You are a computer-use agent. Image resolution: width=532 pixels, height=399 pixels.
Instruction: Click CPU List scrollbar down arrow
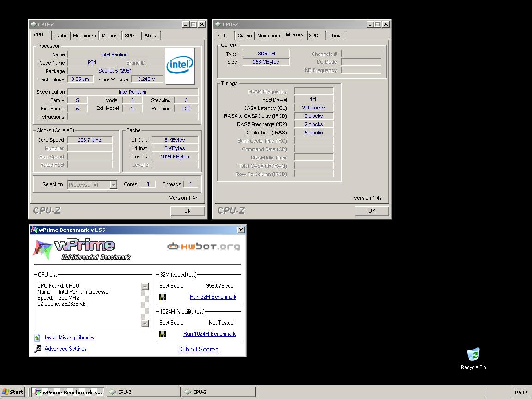(145, 323)
